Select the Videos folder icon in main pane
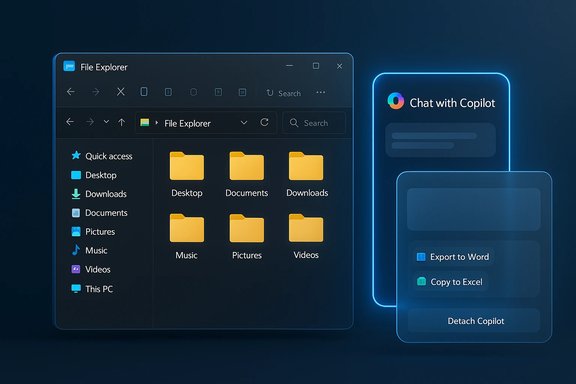Image resolution: width=576 pixels, height=384 pixels. click(x=306, y=228)
